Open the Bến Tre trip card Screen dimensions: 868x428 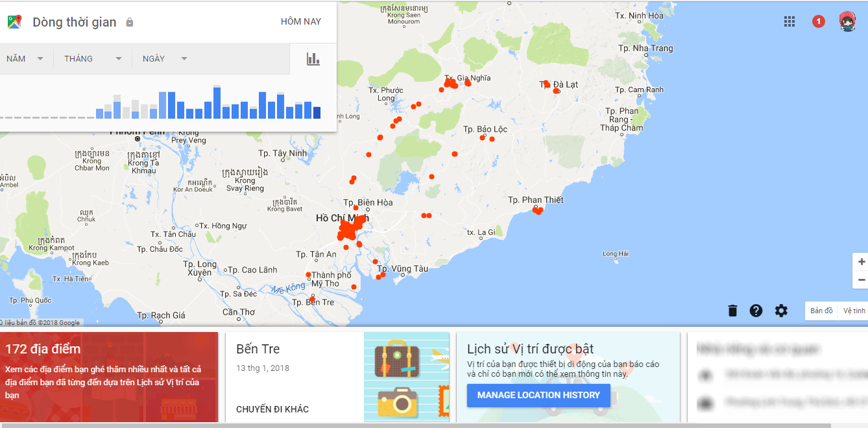[337, 377]
